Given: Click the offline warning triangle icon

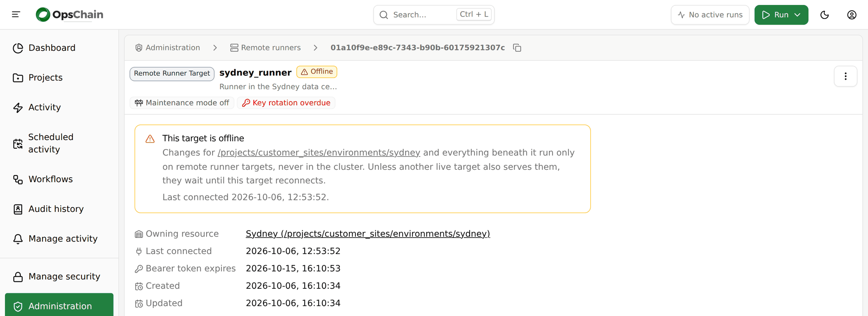Looking at the screenshot, I should (x=150, y=139).
